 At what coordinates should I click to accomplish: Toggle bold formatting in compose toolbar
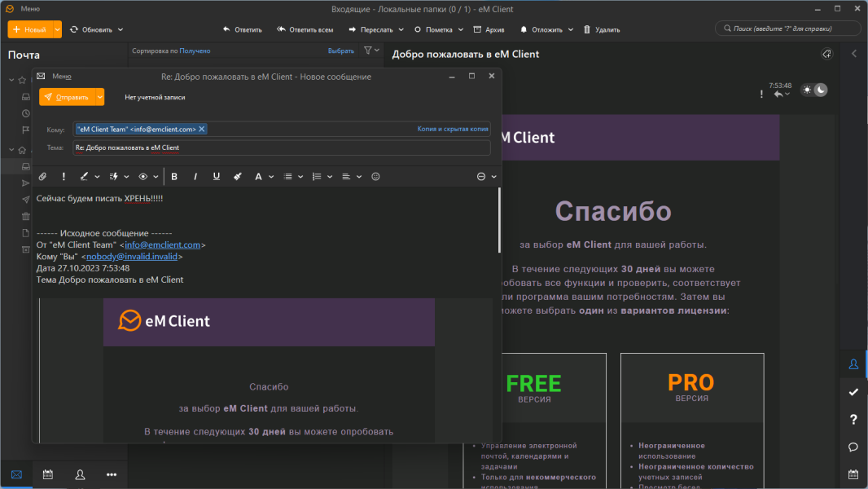[174, 177]
